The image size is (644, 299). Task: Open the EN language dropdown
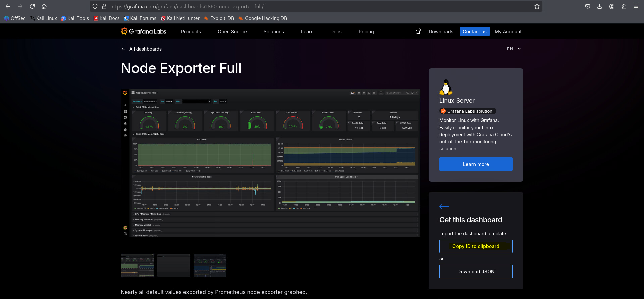pyautogui.click(x=514, y=49)
